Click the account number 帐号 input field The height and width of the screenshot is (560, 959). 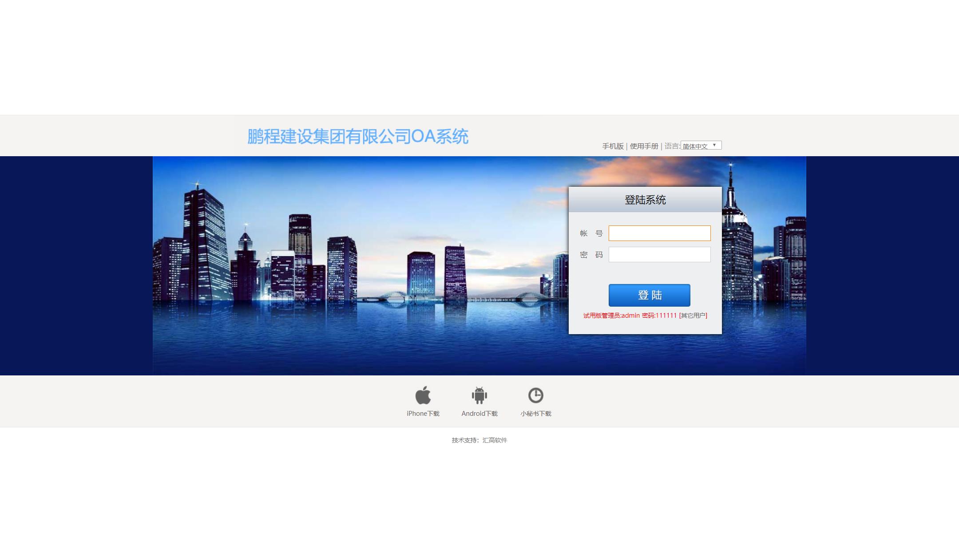(x=660, y=233)
